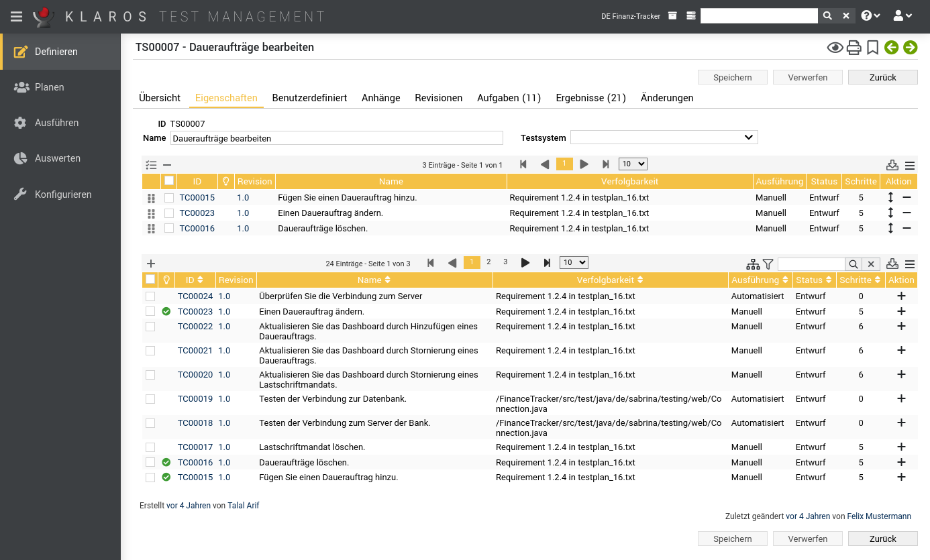
Task: Click the checklist icon above upper table
Action: coord(151,165)
